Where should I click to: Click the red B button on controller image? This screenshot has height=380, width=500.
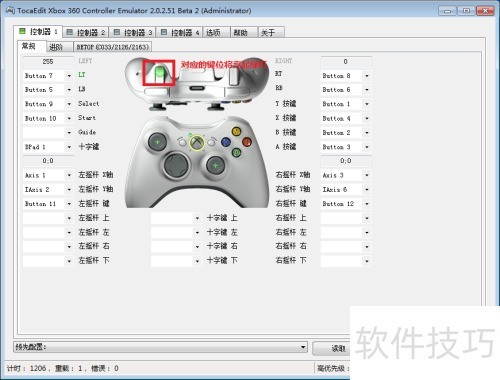tap(247, 142)
